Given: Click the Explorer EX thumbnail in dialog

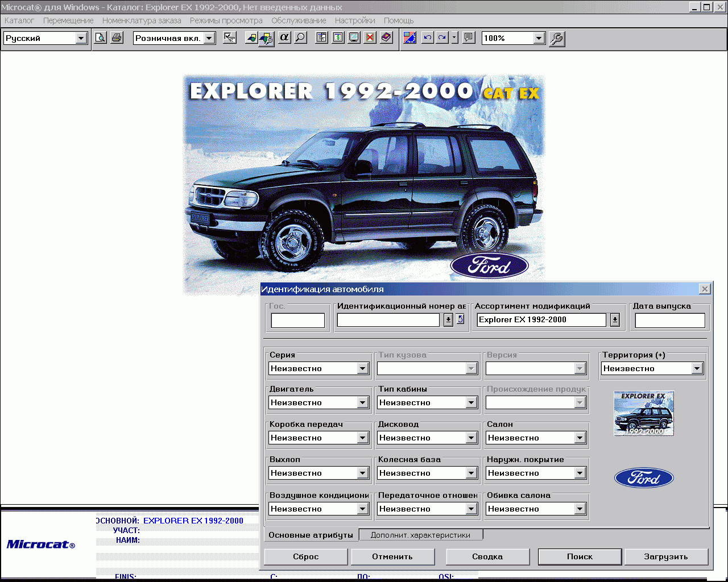Looking at the screenshot, I should (644, 413).
